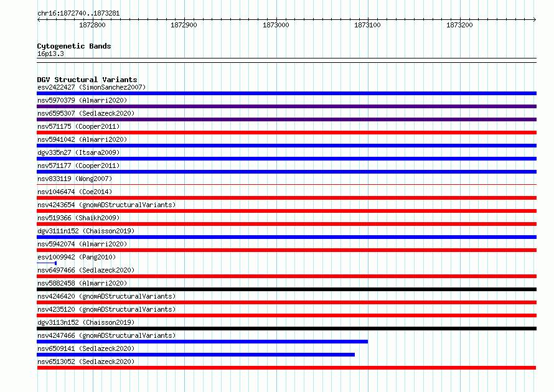This screenshot has width=554, height=392.
Task: Click the red bar for nsv4243654
Action: coord(286,211)
